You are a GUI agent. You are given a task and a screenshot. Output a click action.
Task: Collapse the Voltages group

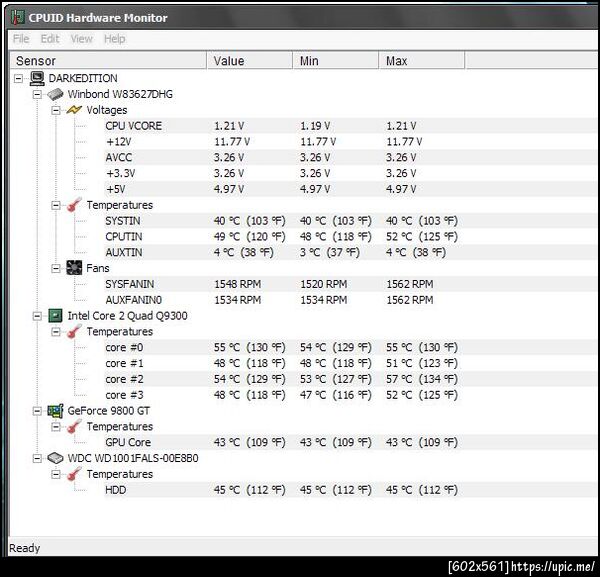tap(56, 110)
